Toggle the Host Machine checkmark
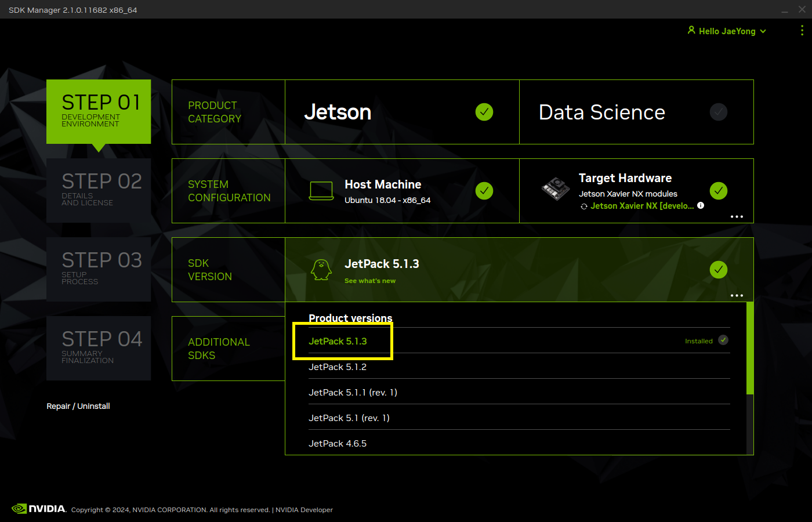The width and height of the screenshot is (812, 522). point(484,191)
